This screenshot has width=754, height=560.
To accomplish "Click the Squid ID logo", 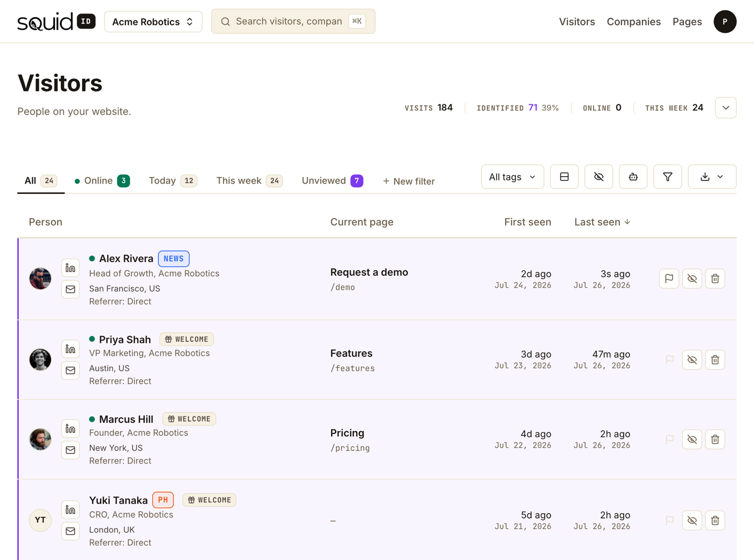I will (x=56, y=22).
